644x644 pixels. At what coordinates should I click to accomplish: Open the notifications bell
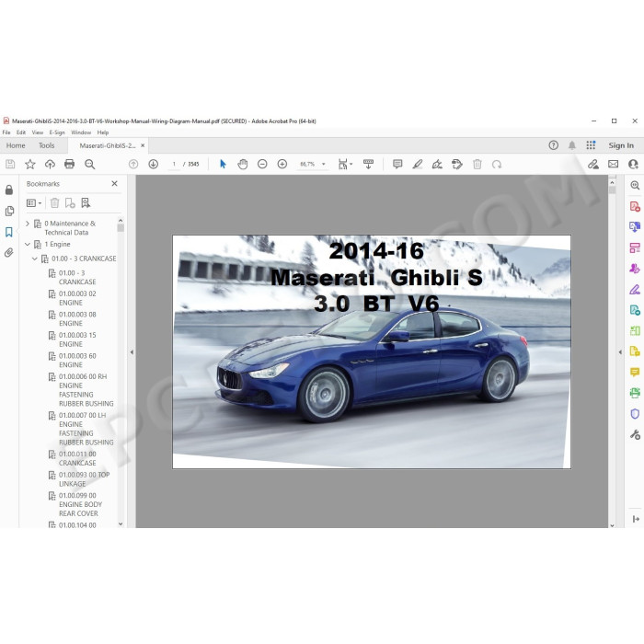click(571, 145)
